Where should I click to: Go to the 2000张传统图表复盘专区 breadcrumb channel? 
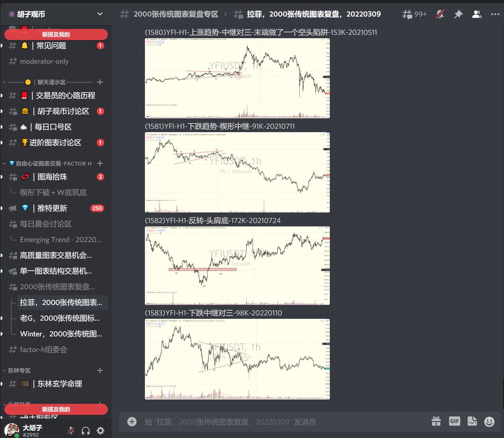coord(176,14)
